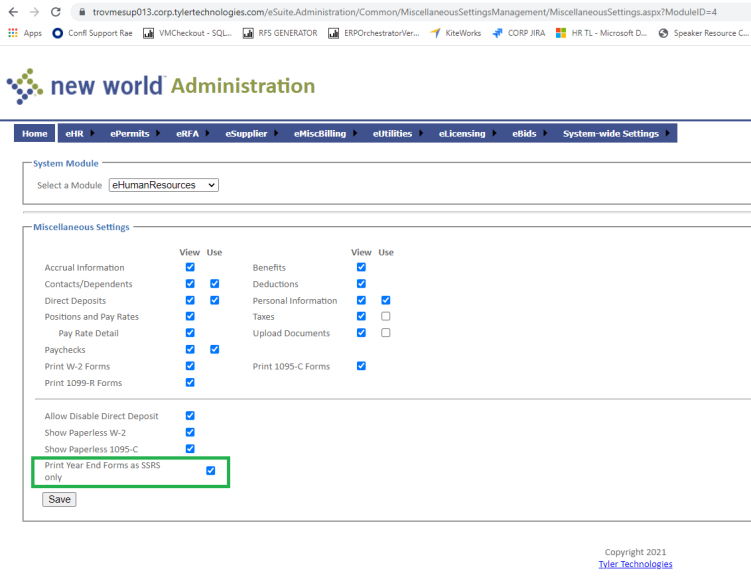Follow the Tyler Technologies link
Viewport: 751px width, 581px height.
click(x=635, y=564)
